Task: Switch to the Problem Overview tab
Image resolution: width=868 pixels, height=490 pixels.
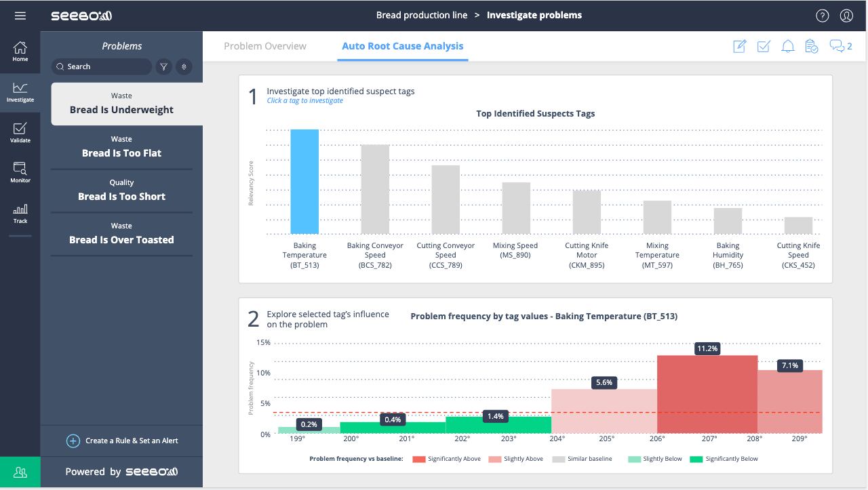Action: click(265, 46)
